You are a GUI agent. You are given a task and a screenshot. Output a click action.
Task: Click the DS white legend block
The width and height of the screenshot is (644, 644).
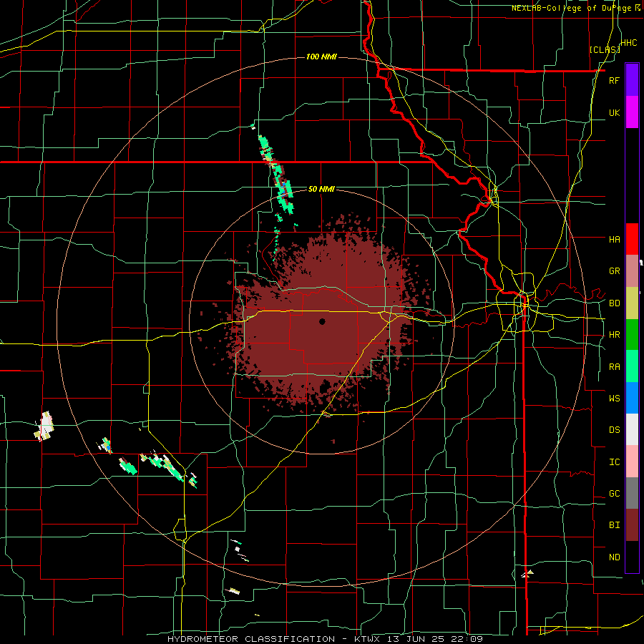pos(632,429)
